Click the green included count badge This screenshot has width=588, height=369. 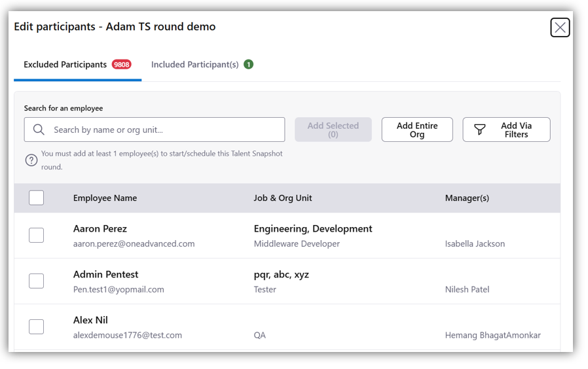tap(248, 64)
